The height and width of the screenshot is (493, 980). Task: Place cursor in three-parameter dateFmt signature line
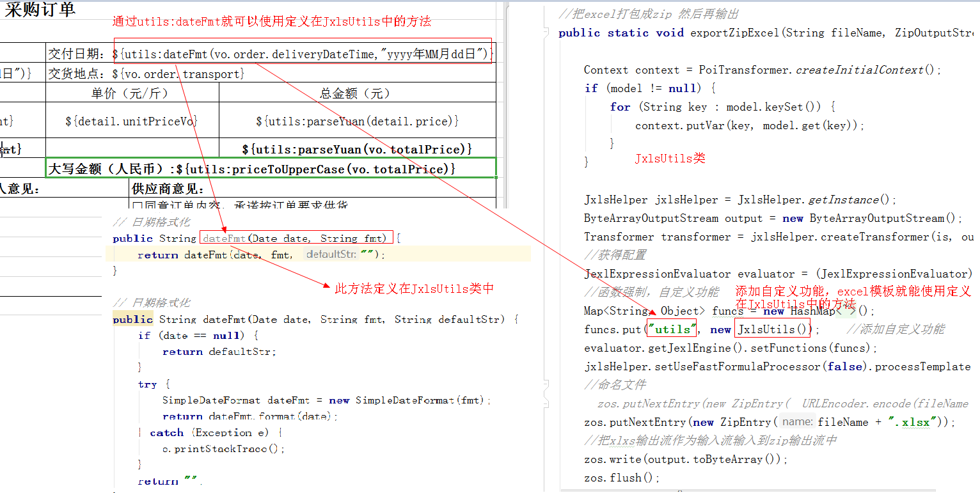315,319
